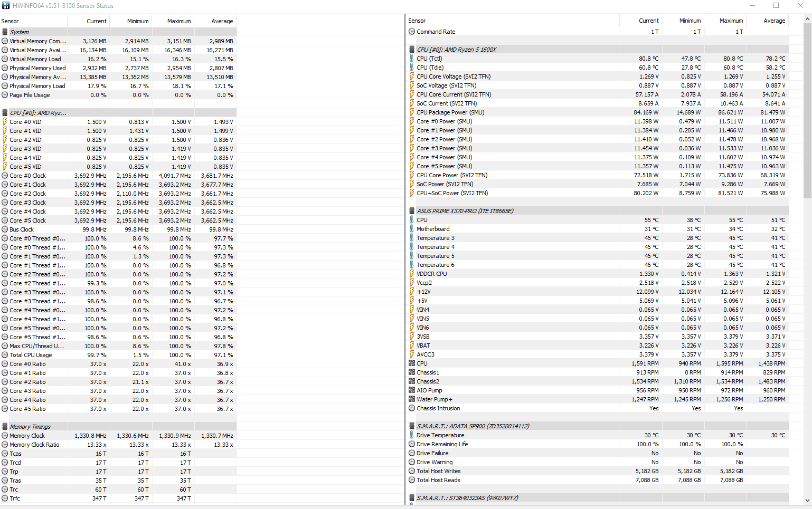Click the fan icon beside Chassis2
This screenshot has width=812, height=509.
pyautogui.click(x=412, y=381)
